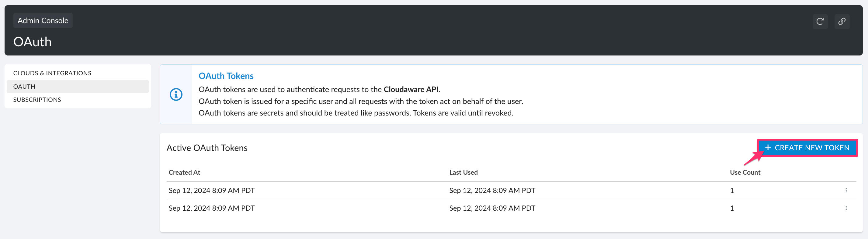
Task: Select OAUTH in the sidebar
Action: [x=24, y=86]
